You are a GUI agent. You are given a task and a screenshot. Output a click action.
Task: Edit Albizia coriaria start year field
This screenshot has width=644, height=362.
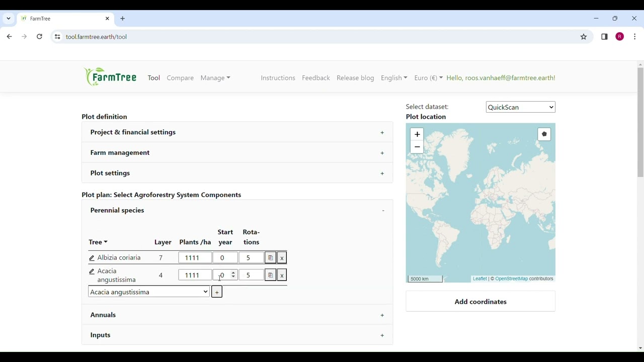[x=225, y=258]
